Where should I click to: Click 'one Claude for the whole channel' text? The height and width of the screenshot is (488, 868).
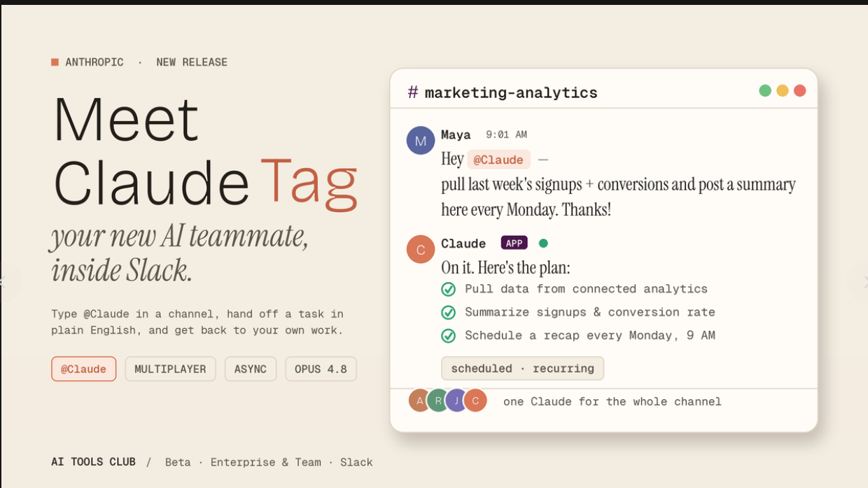(612, 401)
